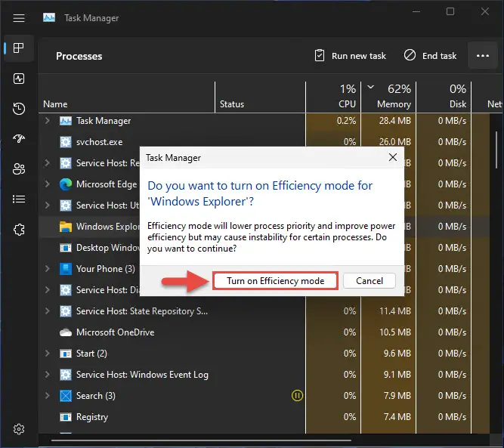This screenshot has width=504, height=448.
Task: Expand Service Host: State Repository row
Action: [x=48, y=311]
